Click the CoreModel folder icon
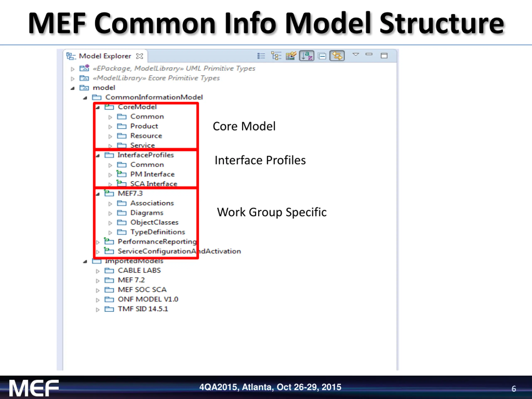This screenshot has width=532, height=399. coord(109,107)
